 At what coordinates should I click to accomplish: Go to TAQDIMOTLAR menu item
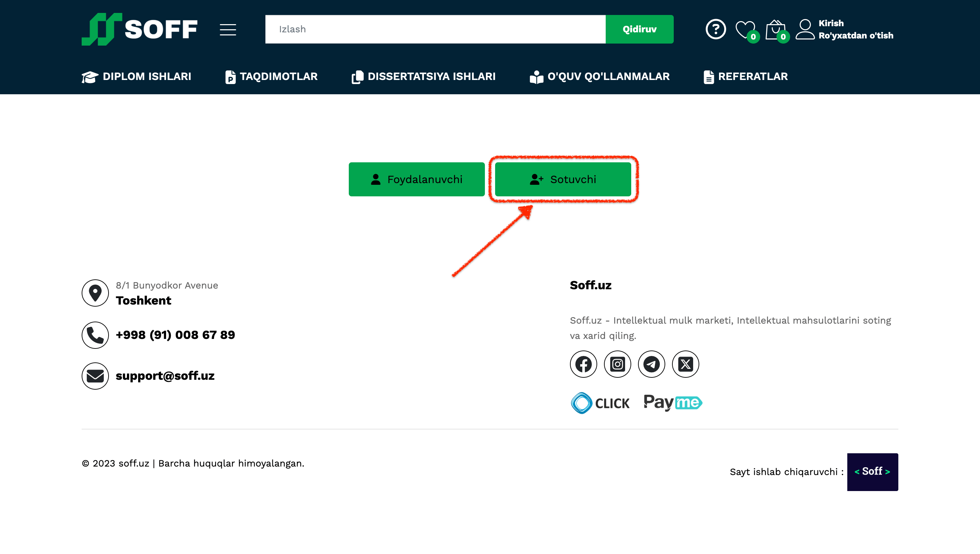271,77
